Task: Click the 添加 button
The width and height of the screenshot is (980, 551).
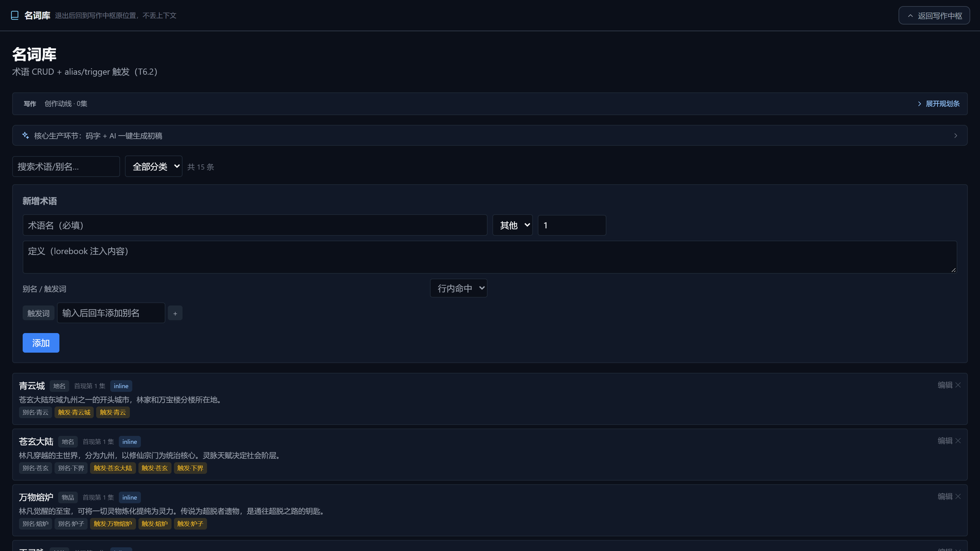Action: pos(41,343)
